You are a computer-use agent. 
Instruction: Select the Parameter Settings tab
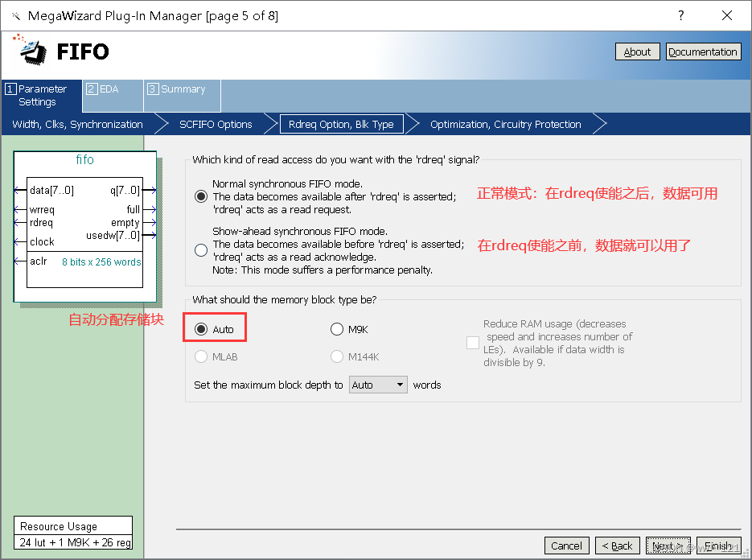click(40, 94)
